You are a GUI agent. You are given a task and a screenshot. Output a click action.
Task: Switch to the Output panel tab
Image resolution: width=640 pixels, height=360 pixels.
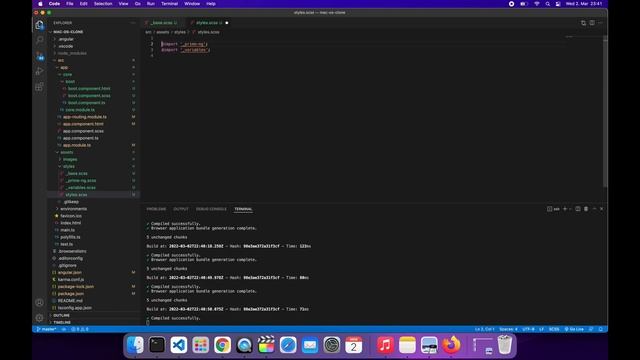pyautogui.click(x=181, y=209)
